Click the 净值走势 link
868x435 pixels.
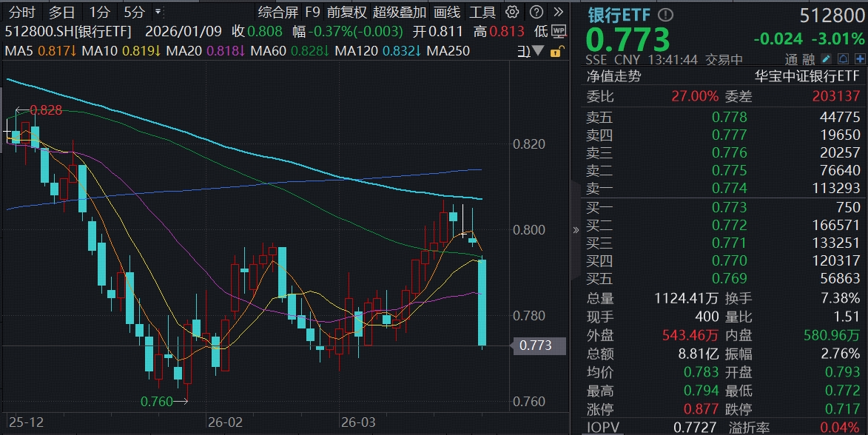pyautogui.click(x=613, y=76)
